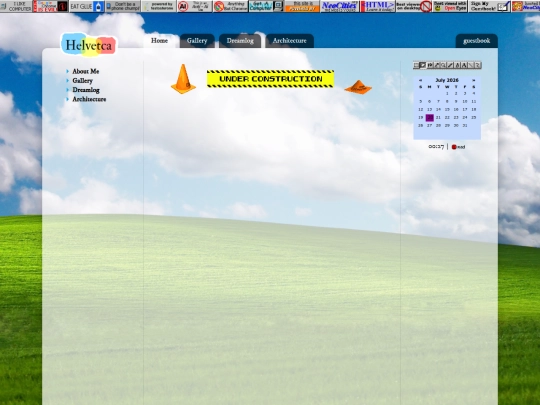This screenshot has width=540, height=405.
Task: Switch to the Dreamlog tab
Action: (240, 41)
